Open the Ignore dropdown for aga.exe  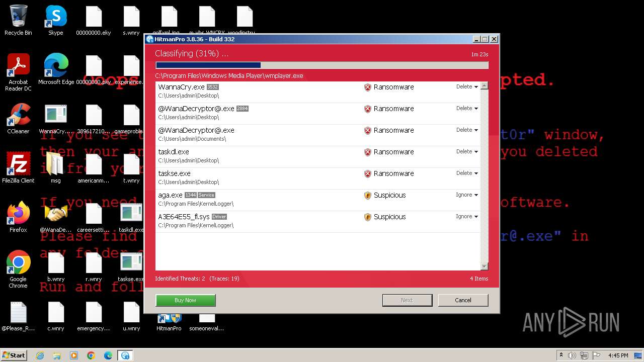click(467, 195)
